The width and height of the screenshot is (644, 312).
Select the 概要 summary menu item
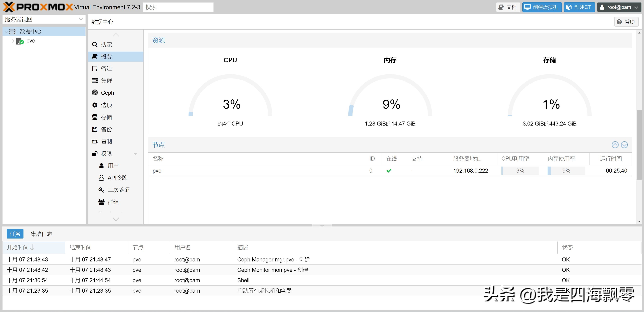106,57
